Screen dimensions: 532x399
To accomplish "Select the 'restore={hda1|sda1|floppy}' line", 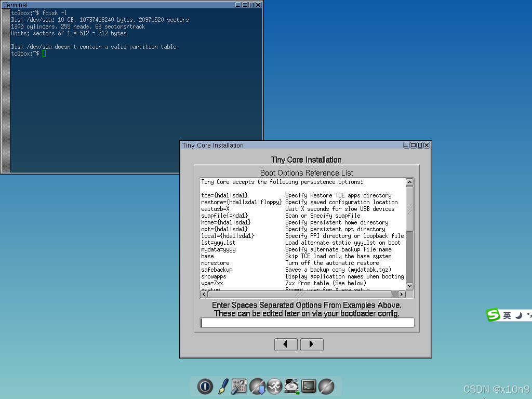I will [242, 202].
